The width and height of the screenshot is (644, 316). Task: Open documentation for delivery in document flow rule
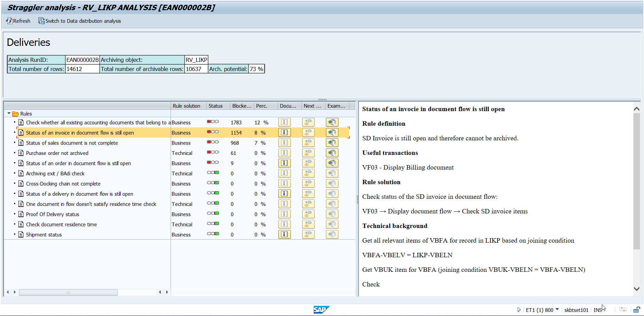[x=284, y=194]
